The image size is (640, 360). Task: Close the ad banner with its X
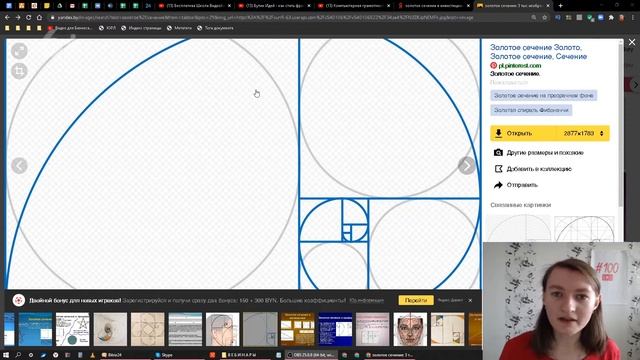pos(470,300)
